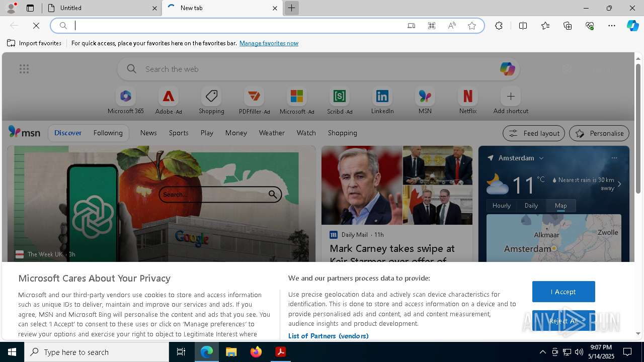Select the Daily weather tab
The width and height of the screenshot is (644, 362).
click(531, 205)
